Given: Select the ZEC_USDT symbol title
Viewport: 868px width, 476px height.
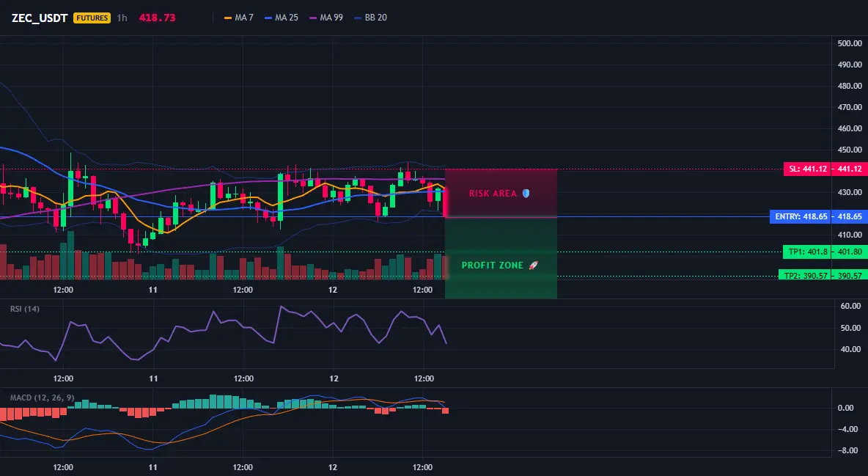Looking at the screenshot, I should pyautogui.click(x=40, y=18).
